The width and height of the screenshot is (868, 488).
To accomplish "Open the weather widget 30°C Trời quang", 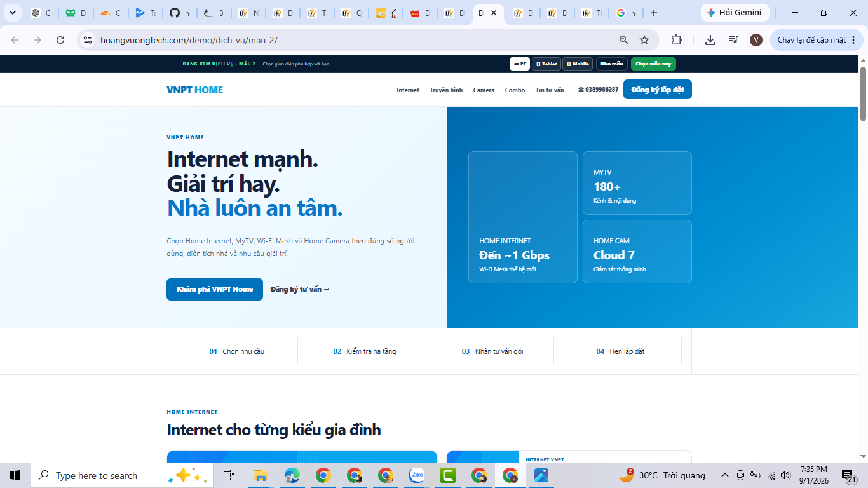I will coord(662,475).
